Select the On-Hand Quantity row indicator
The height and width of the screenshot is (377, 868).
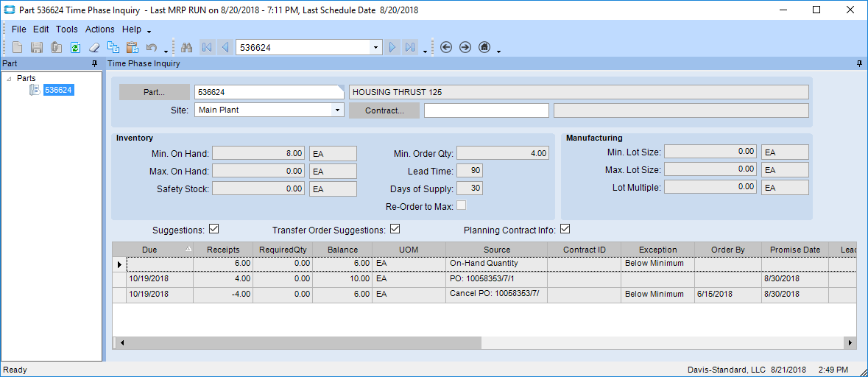click(x=119, y=264)
